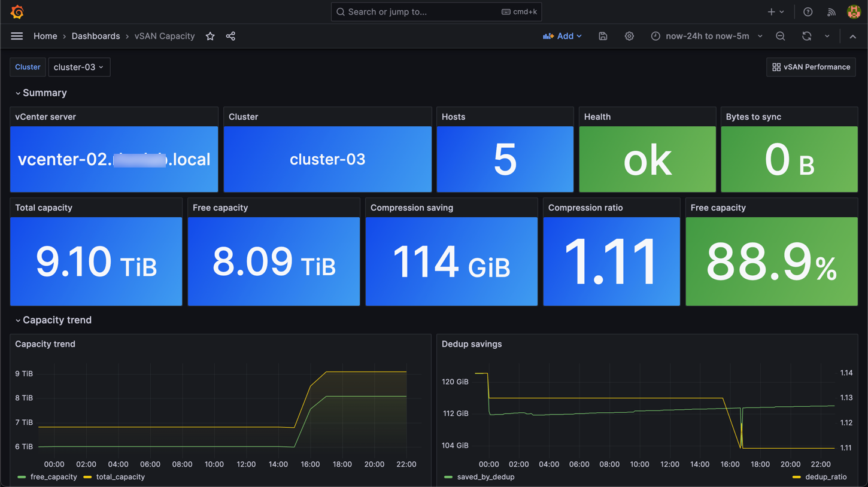Open the vSAN Performance dashboard link
The height and width of the screenshot is (487, 868).
click(x=811, y=67)
